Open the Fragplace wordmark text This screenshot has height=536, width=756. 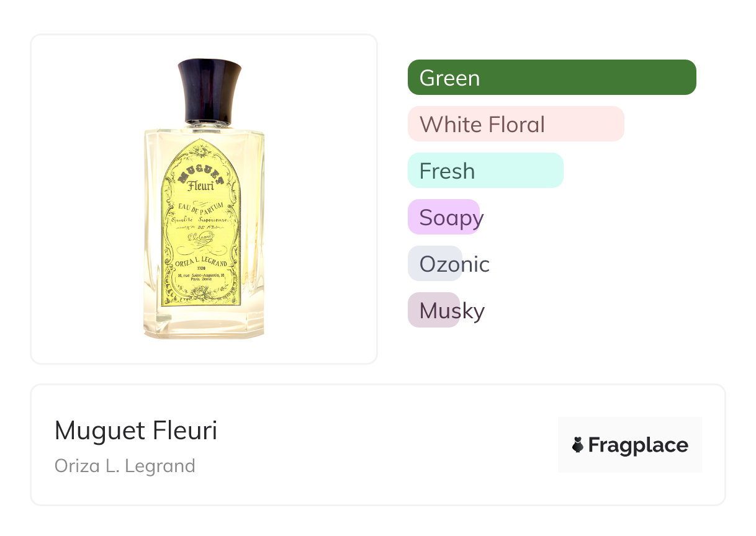637,445
